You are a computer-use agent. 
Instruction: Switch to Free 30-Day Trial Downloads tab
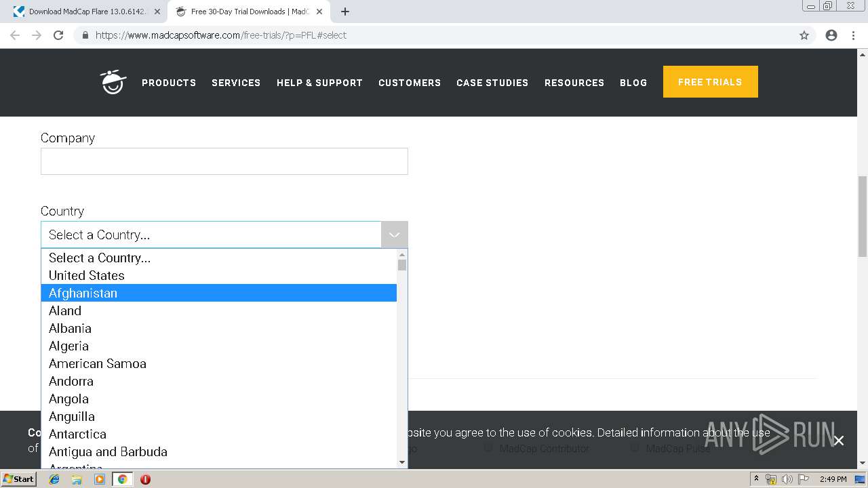coord(248,12)
